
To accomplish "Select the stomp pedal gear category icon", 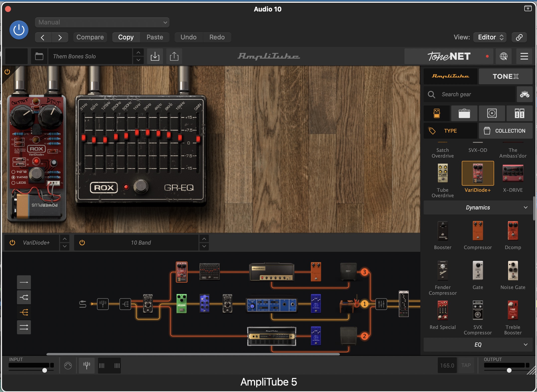I will [x=437, y=113].
